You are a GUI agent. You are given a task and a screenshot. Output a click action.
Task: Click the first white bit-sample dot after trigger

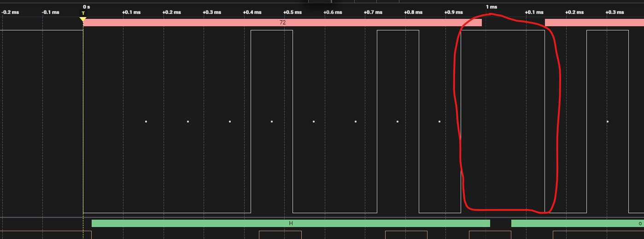(146, 122)
